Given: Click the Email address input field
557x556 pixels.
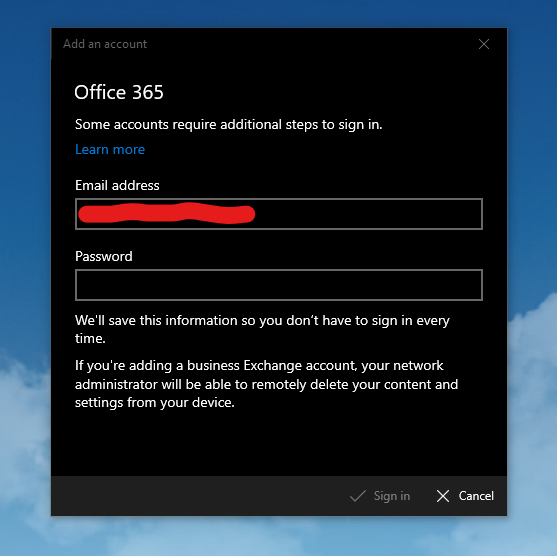Looking at the screenshot, I should (x=278, y=214).
